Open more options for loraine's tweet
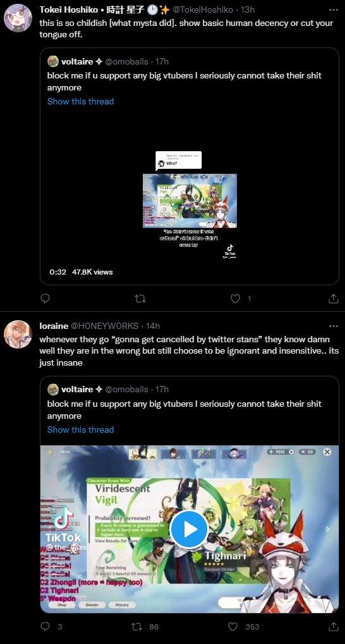The image size is (345, 644). click(x=334, y=326)
